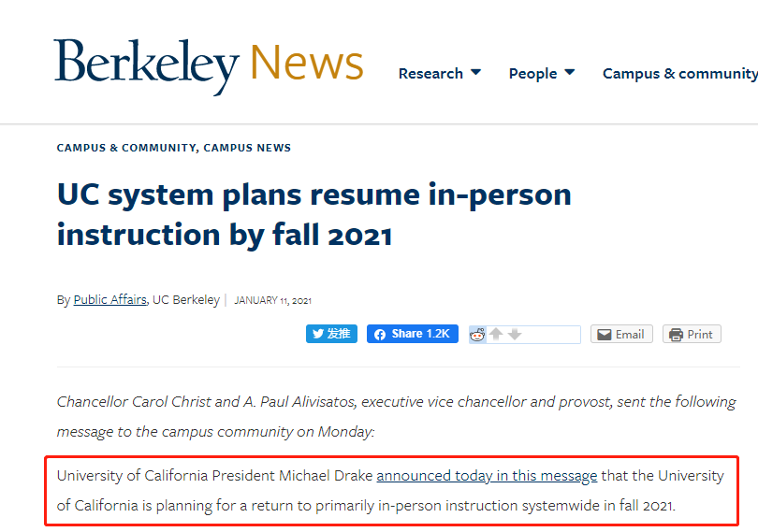
Task: Click the Print printer icon
Action: pyautogui.click(x=676, y=335)
